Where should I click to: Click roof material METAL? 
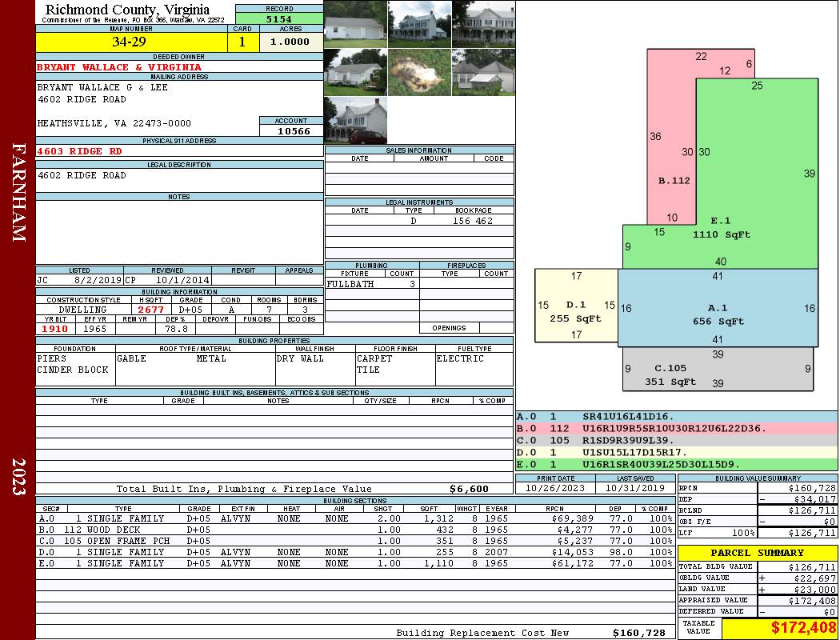tap(212, 358)
